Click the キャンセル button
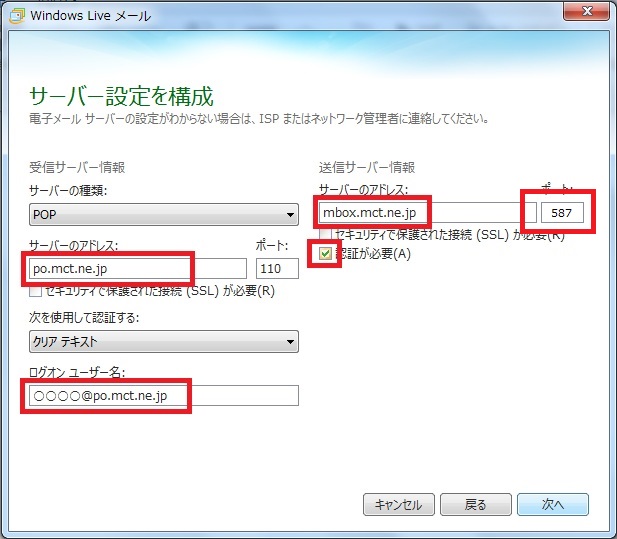 coord(399,504)
